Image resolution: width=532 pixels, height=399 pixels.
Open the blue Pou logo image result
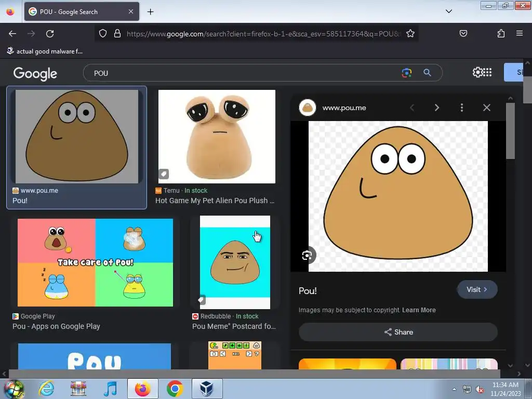(95, 356)
